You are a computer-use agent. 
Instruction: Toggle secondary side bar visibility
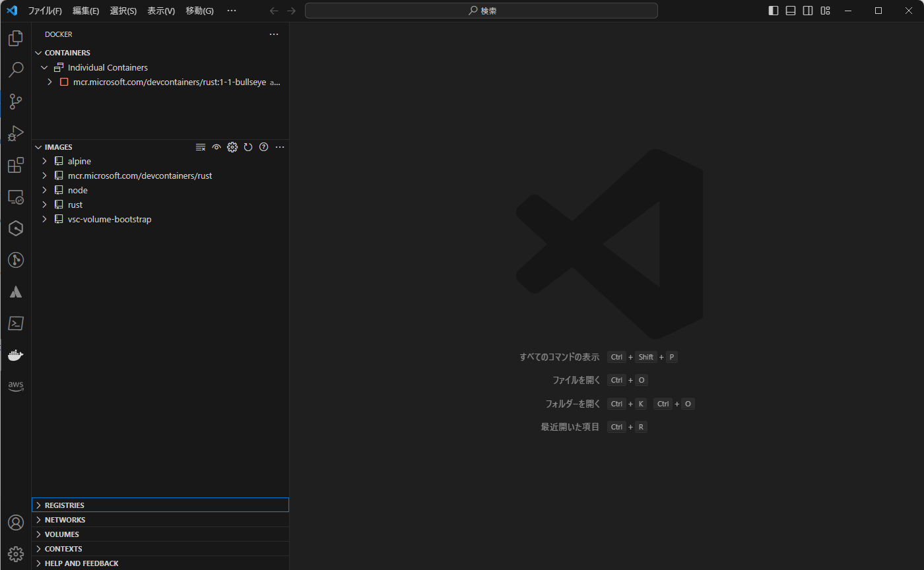808,11
